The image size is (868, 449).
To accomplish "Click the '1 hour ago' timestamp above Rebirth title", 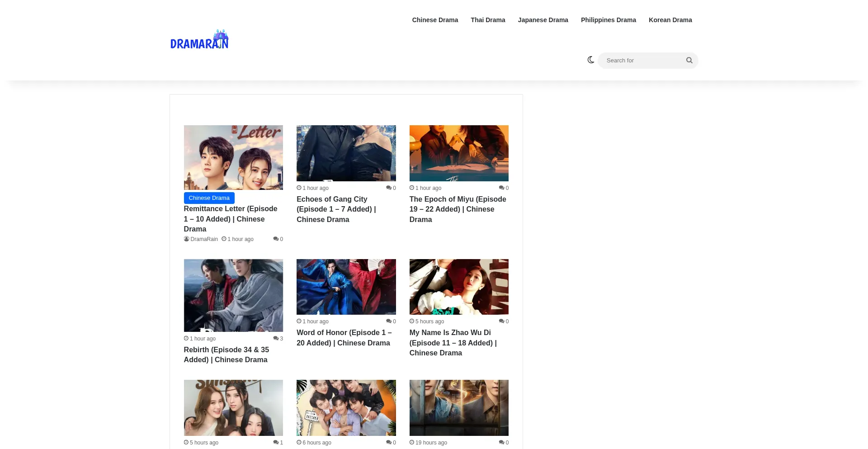I will [x=200, y=339].
